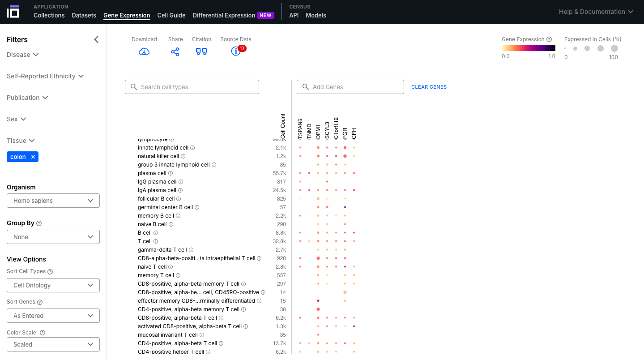Viewport: 644px width, 360px height.
Task: Open the Sort Cell Types dropdown
Action: coord(53,285)
